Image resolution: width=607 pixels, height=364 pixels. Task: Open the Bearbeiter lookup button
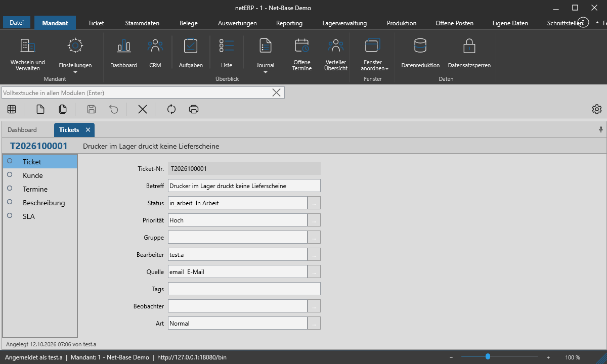[x=314, y=254]
